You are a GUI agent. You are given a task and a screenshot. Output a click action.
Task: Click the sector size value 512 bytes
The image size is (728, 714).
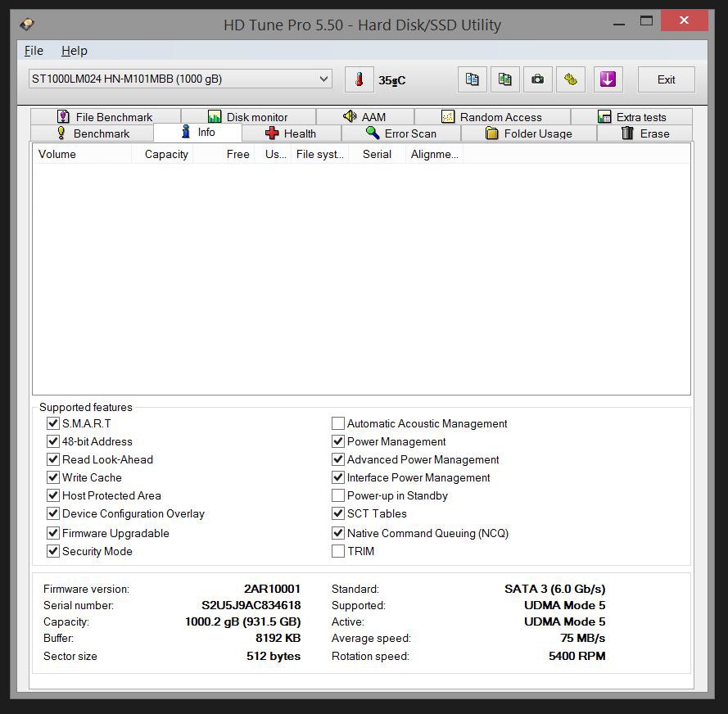click(x=274, y=656)
